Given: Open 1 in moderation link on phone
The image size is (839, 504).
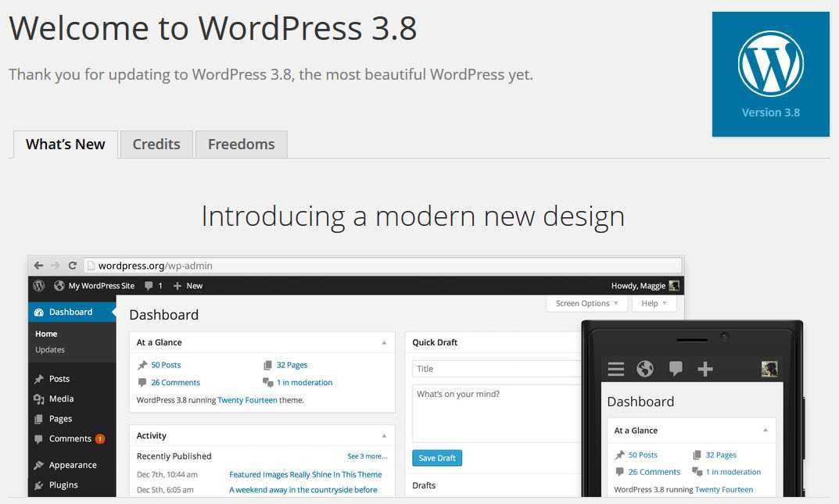Looking at the screenshot, I should (733, 472).
